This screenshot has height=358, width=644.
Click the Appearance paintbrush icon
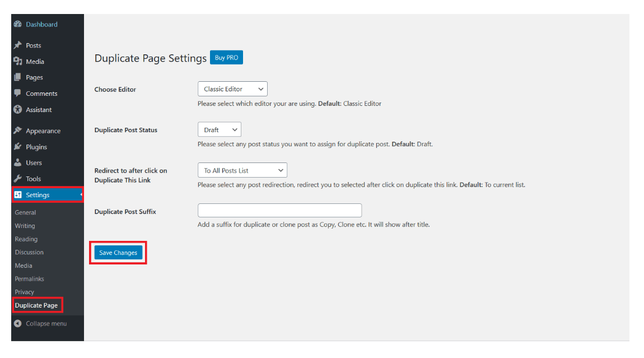17,131
